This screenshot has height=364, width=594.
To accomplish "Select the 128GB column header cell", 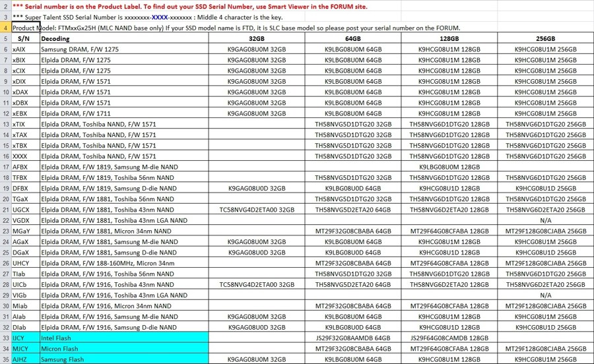I will click(449, 39).
